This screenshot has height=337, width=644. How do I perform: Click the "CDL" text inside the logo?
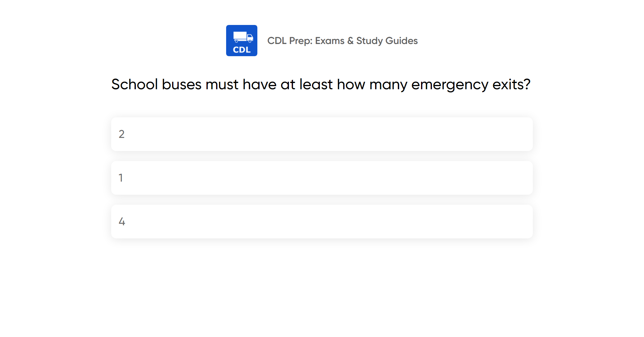(x=242, y=50)
